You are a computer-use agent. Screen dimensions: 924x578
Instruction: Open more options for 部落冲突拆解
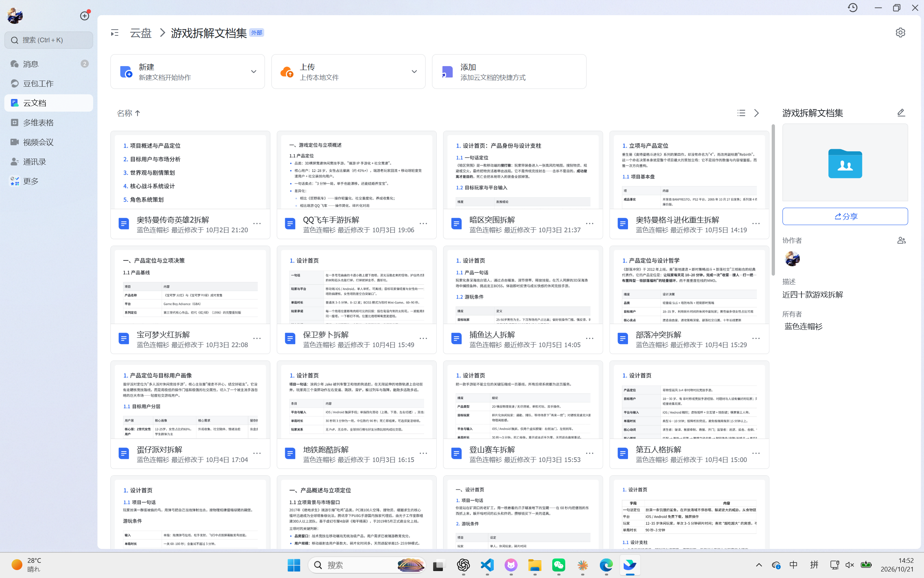755,338
